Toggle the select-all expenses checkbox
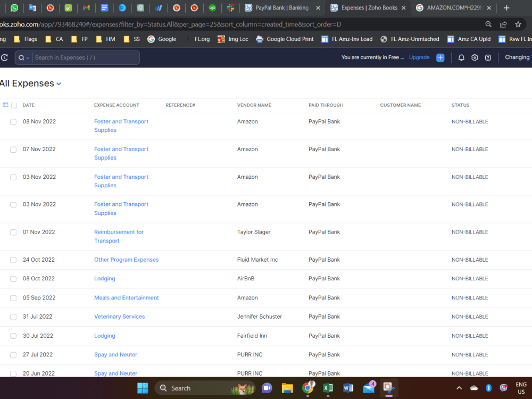The height and width of the screenshot is (399, 532). (x=14, y=105)
